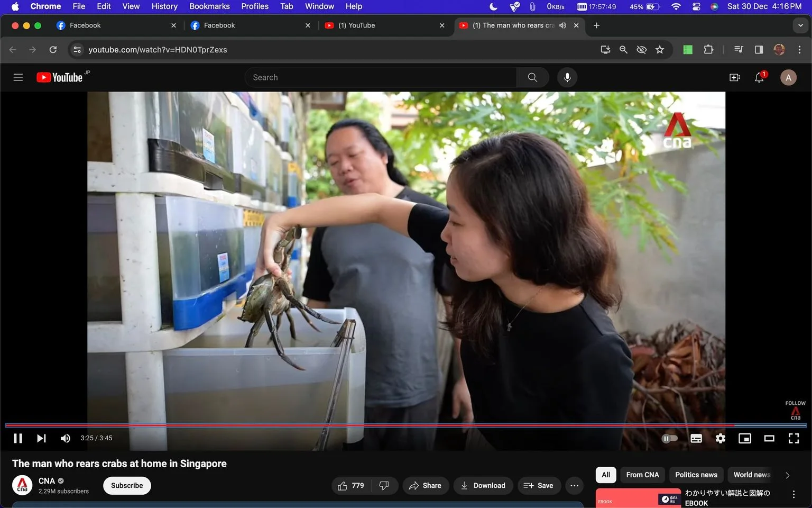Image resolution: width=812 pixels, height=508 pixels.
Task: Enter full screen mode
Action: pyautogui.click(x=793, y=438)
